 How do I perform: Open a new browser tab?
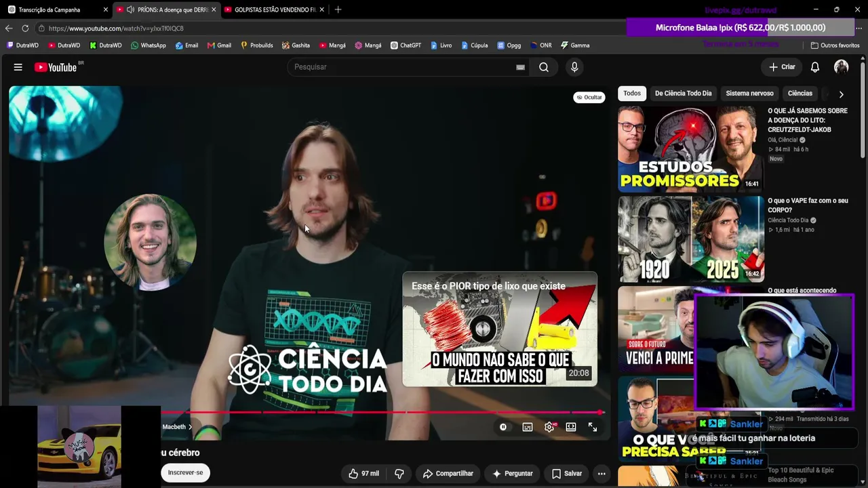tap(338, 9)
